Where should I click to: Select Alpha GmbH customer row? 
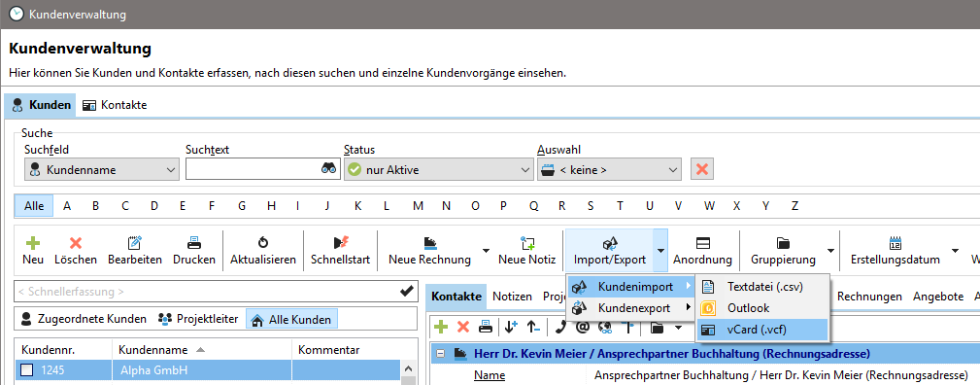click(207, 370)
